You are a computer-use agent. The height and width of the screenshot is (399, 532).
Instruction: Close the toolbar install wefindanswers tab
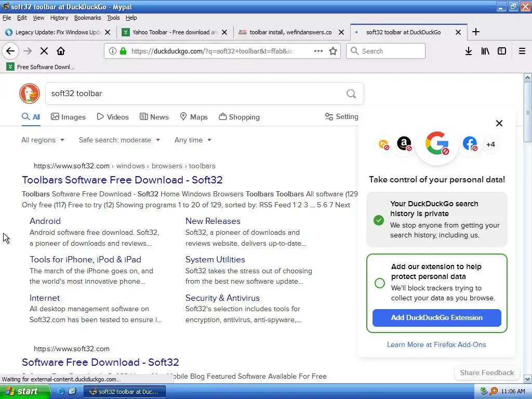click(x=341, y=32)
